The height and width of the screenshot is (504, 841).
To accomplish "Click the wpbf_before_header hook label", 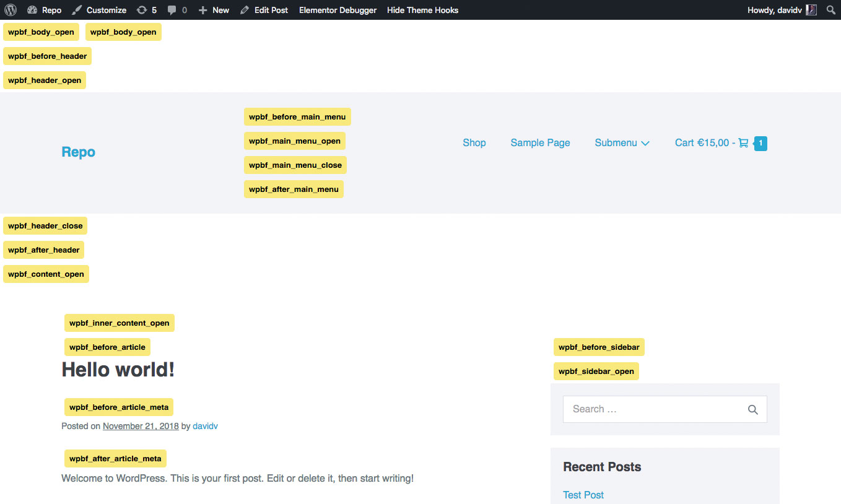I will point(48,56).
